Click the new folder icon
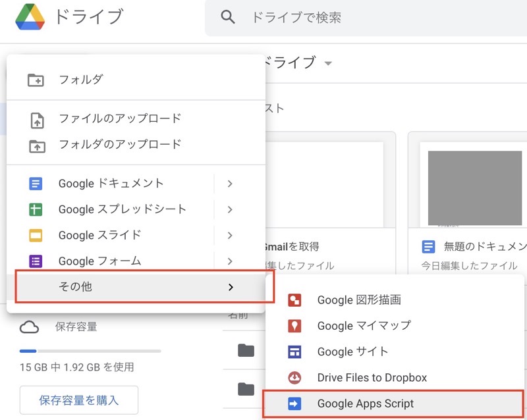The image size is (527, 420). coord(36,80)
